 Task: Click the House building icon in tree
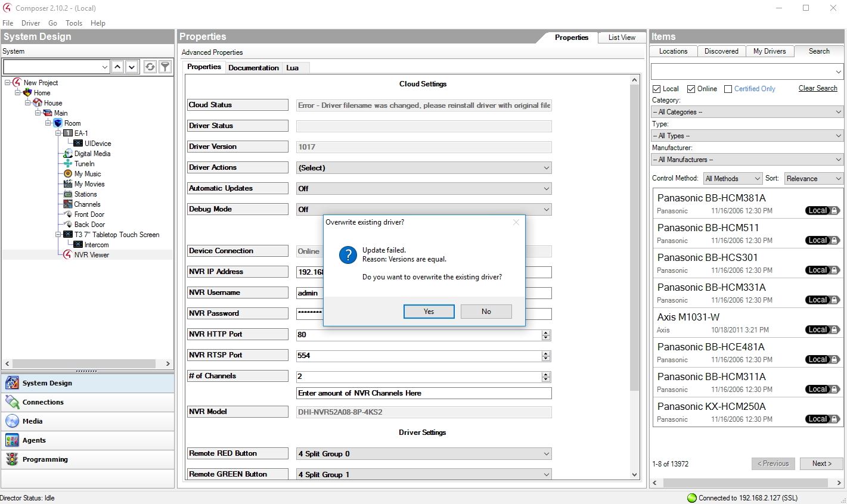(x=37, y=102)
